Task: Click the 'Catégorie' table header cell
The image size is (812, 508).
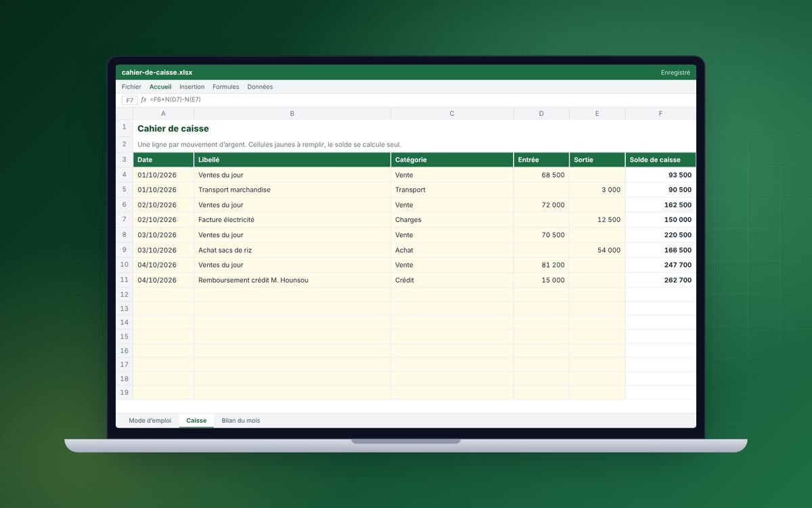Action: (x=452, y=160)
